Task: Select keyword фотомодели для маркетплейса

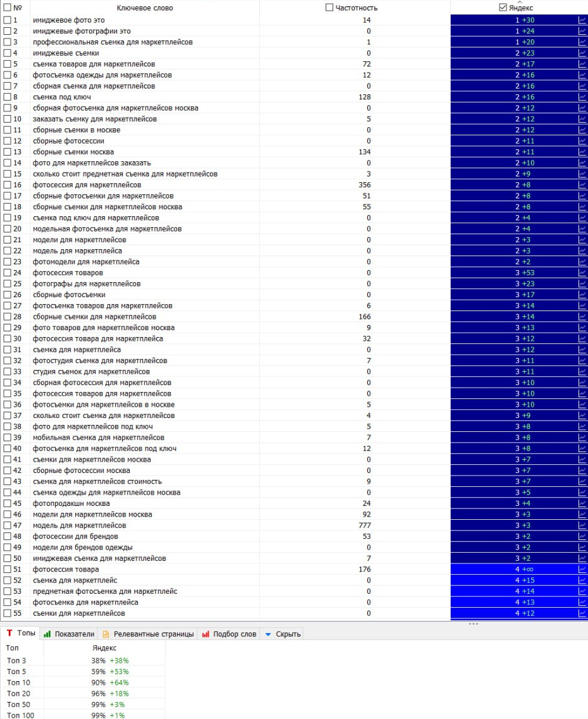Action: (86, 262)
